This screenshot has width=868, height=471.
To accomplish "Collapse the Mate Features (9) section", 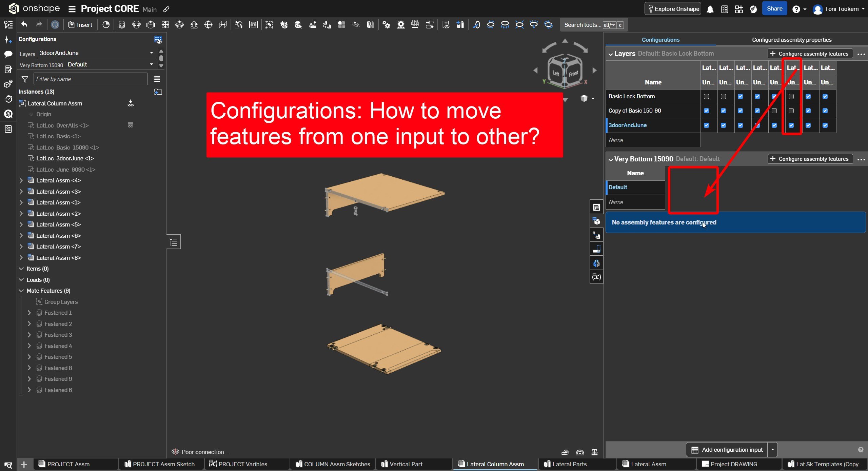I will point(21,291).
